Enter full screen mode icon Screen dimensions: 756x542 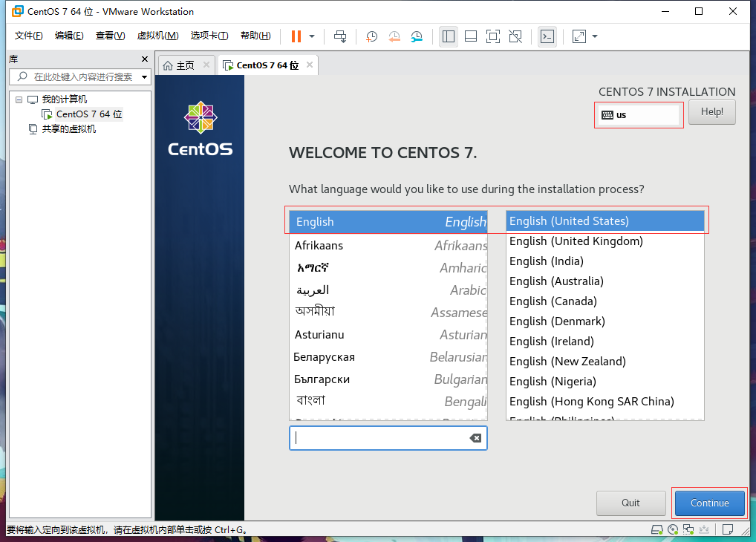493,36
